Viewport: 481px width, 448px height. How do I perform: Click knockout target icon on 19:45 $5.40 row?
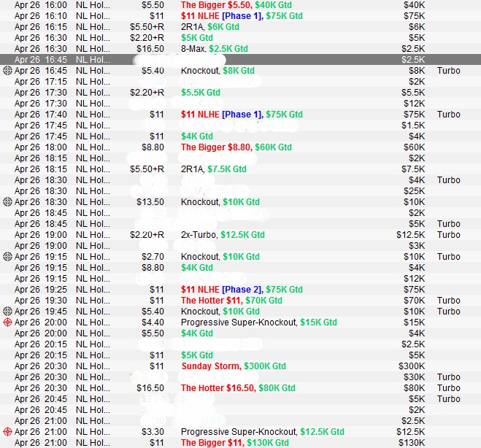(7, 312)
